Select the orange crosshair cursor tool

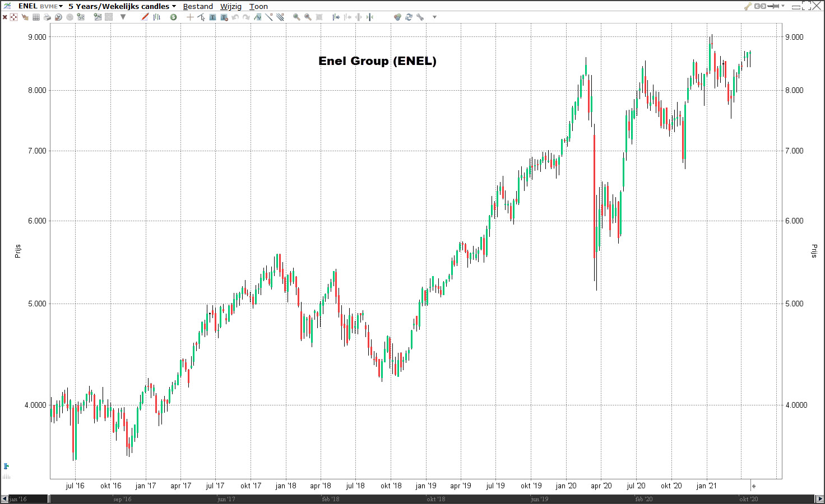pos(190,17)
